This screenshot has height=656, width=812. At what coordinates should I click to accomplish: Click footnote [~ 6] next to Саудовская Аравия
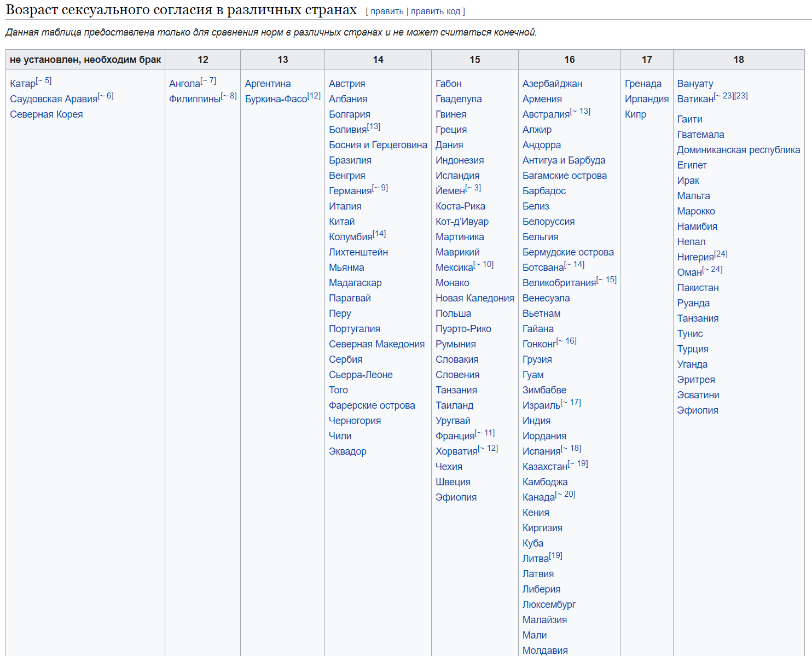(x=106, y=96)
